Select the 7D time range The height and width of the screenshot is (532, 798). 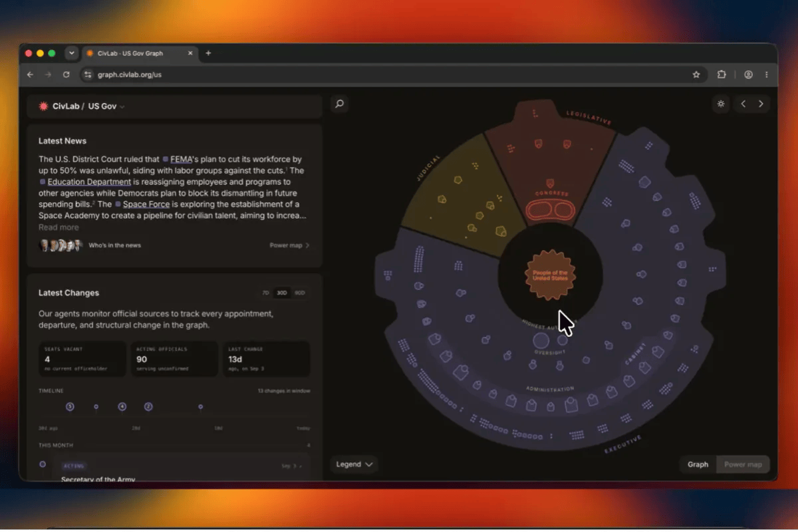pos(265,293)
